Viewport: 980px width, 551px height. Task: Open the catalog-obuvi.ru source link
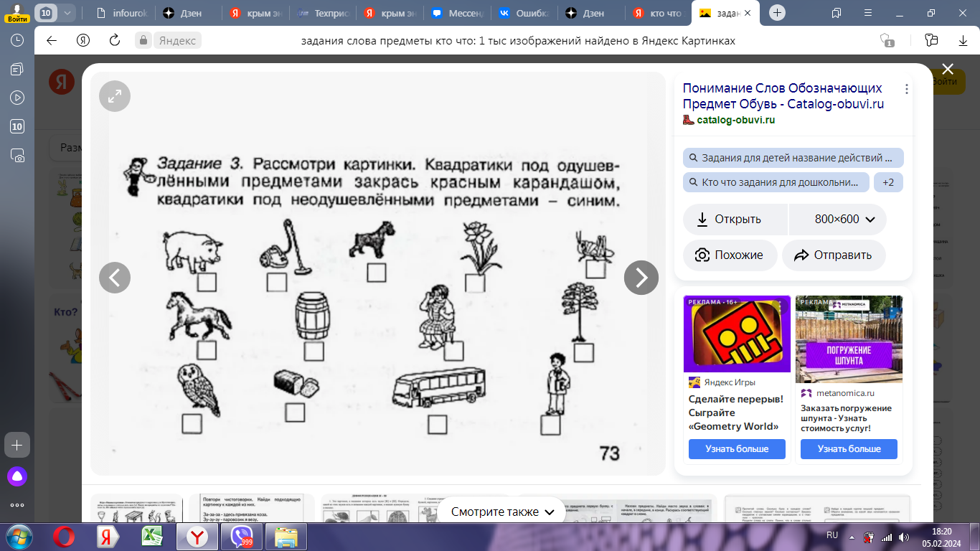pos(735,120)
